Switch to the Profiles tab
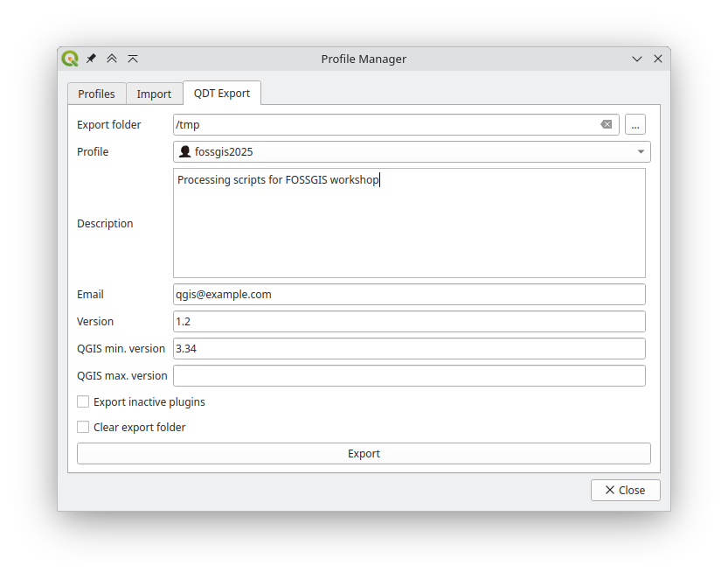The width and height of the screenshot is (728, 579). point(96,94)
